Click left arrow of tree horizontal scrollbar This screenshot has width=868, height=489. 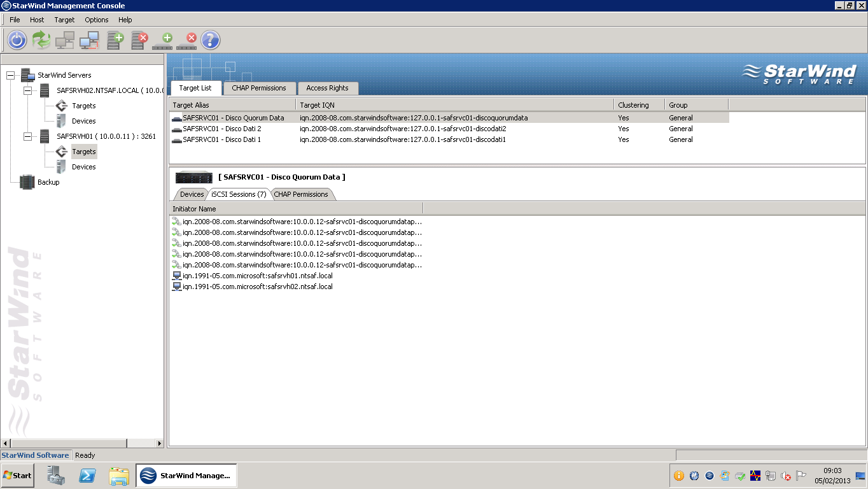click(x=6, y=443)
